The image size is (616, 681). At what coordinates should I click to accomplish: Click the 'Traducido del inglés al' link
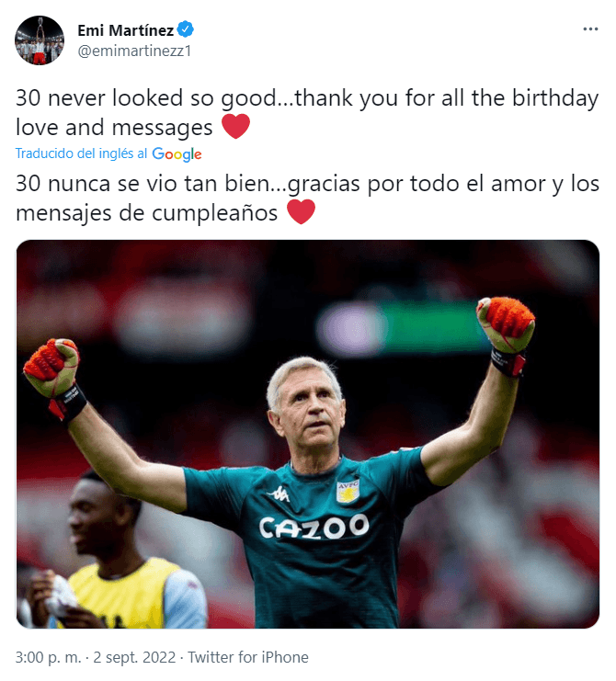point(81,153)
